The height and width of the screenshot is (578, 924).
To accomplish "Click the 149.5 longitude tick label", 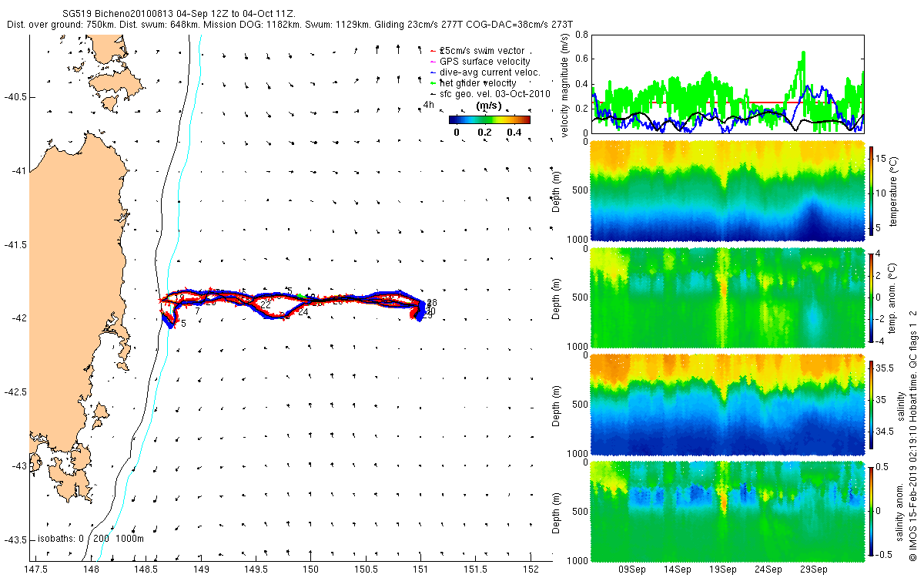I will point(256,569).
